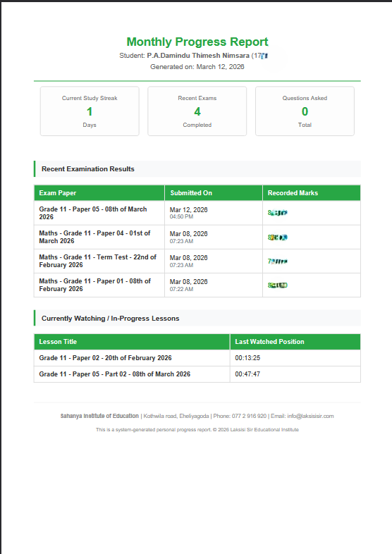Select lesson Grade 11 Paper 05 Part 02

pyautogui.click(x=114, y=374)
